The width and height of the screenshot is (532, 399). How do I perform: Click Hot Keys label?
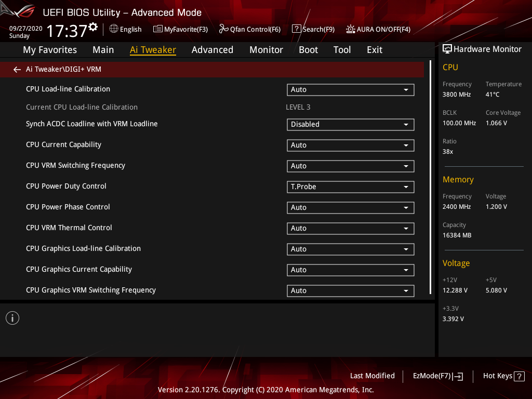pyautogui.click(x=497, y=376)
